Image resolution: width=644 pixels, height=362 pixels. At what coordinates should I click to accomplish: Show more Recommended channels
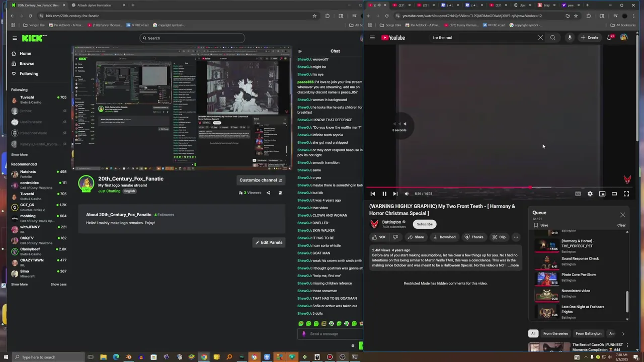point(20,285)
